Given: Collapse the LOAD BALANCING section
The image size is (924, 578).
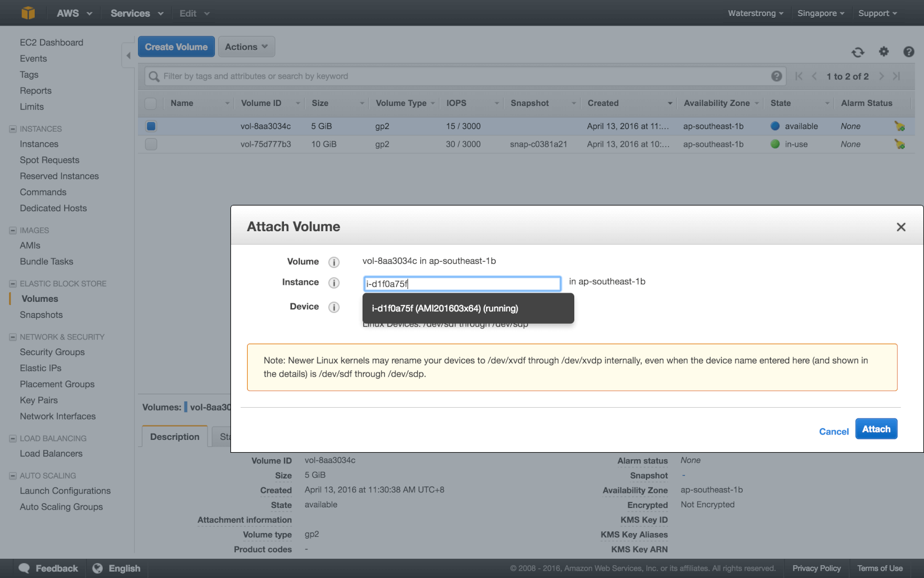Looking at the screenshot, I should pos(13,438).
